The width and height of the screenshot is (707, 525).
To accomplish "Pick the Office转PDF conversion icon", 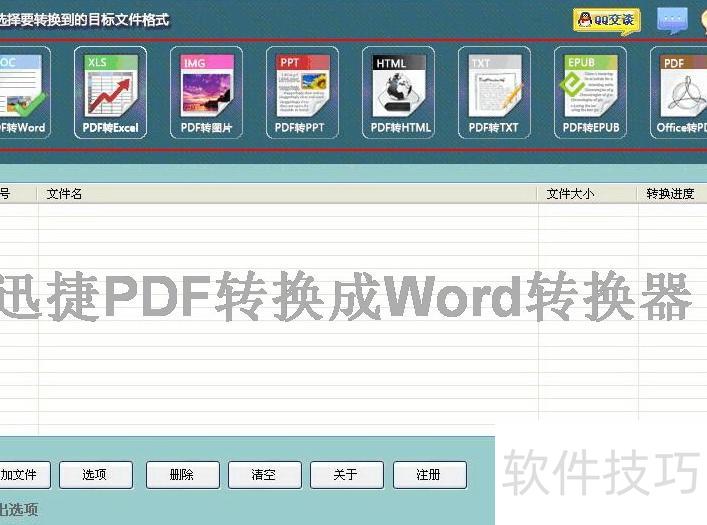I will pos(682,92).
